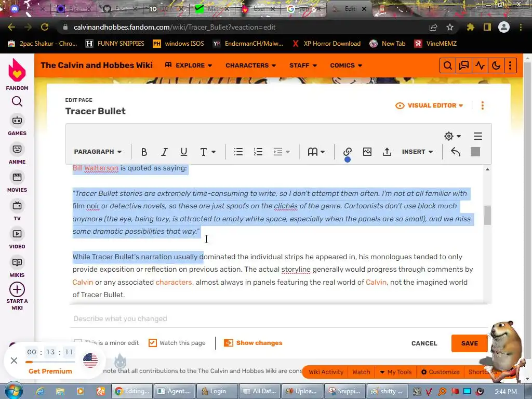
Task: Switch editor via VISUAL EDITOR dropdown
Action: coord(429,105)
